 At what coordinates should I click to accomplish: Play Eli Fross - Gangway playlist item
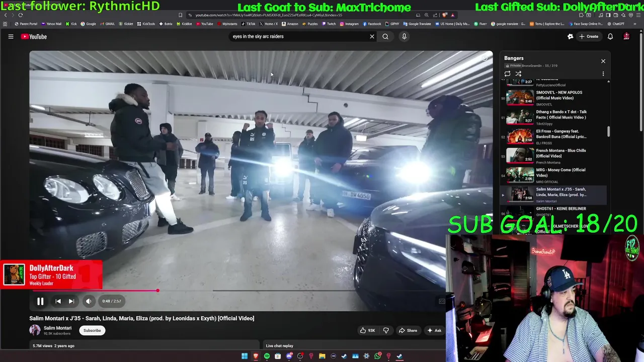pyautogui.click(x=553, y=136)
